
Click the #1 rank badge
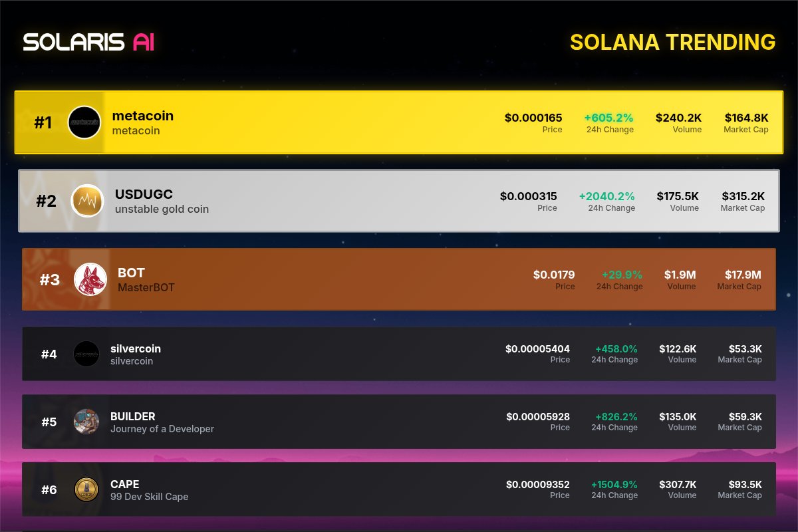coord(43,123)
